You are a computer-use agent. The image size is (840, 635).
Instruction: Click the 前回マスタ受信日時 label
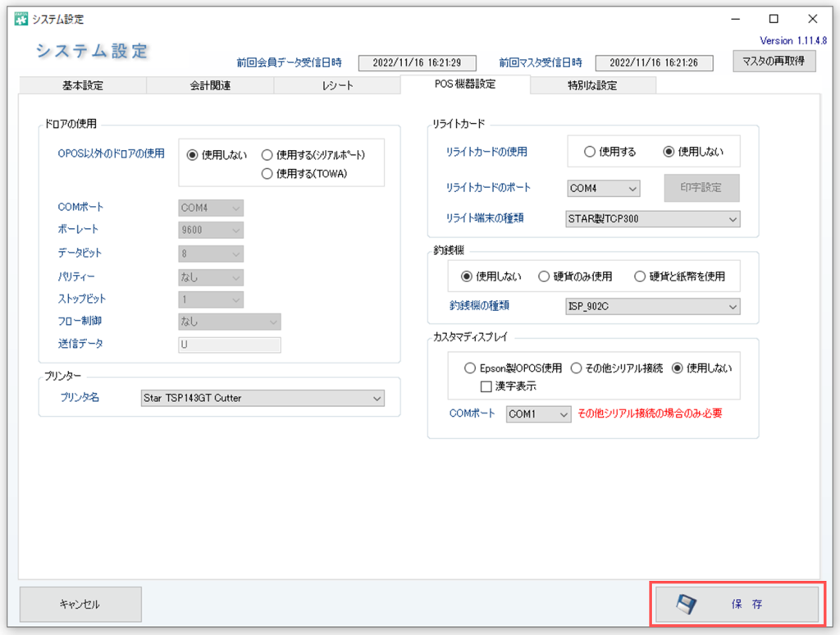(x=541, y=63)
